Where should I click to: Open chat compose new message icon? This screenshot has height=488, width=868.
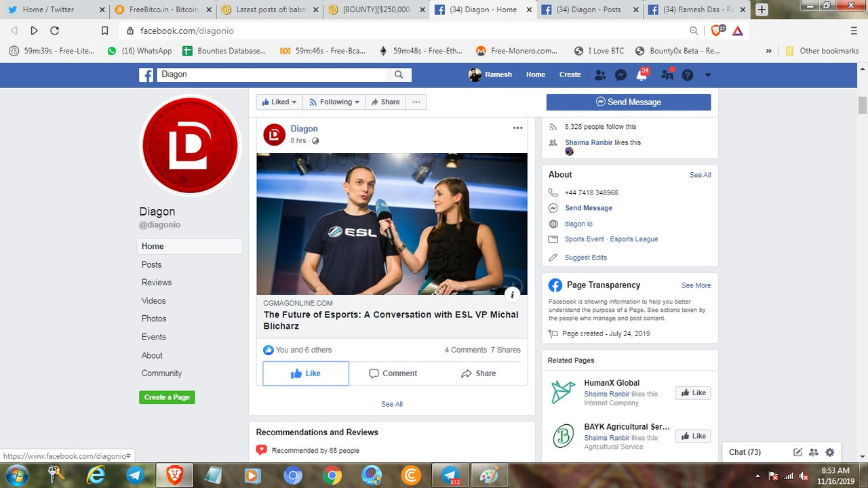pos(798,452)
